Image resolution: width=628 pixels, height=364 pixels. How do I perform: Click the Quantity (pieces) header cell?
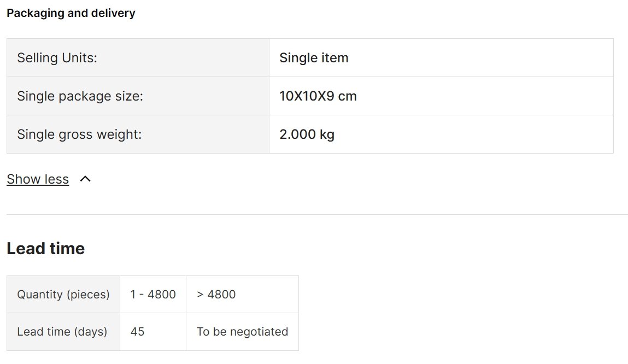pos(63,295)
